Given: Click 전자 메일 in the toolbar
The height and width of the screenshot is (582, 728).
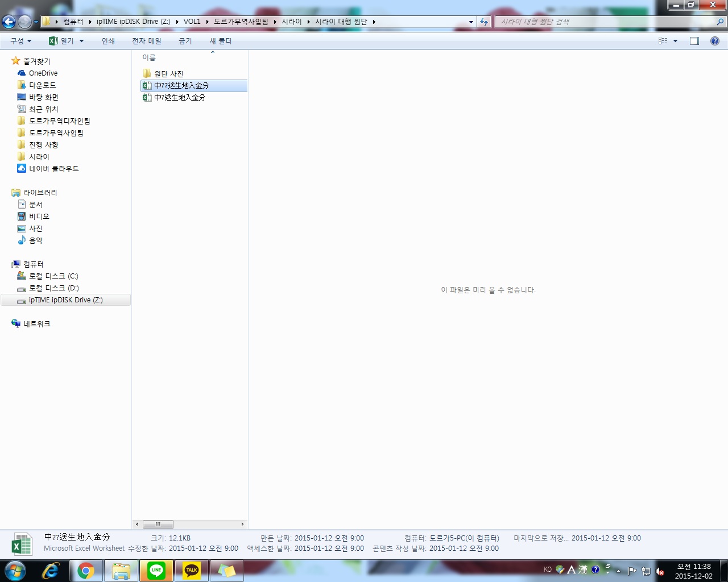Looking at the screenshot, I should (x=147, y=41).
